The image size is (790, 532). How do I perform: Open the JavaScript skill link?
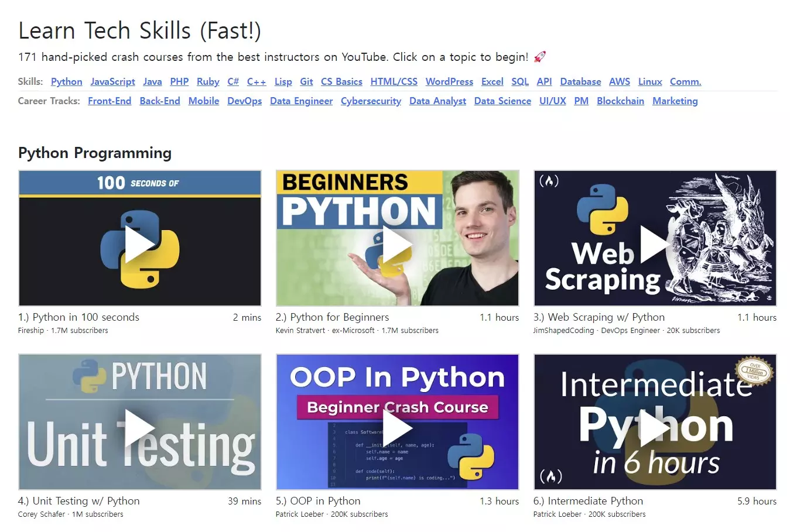tap(112, 81)
